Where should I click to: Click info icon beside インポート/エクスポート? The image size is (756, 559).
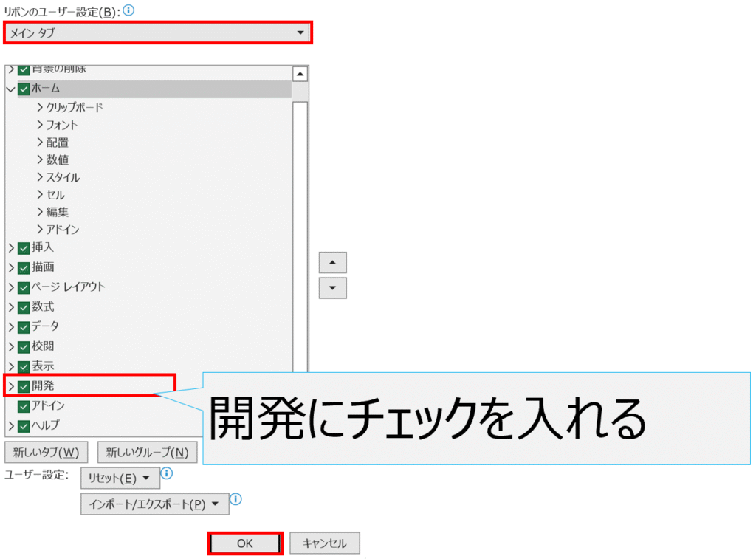pos(236,500)
